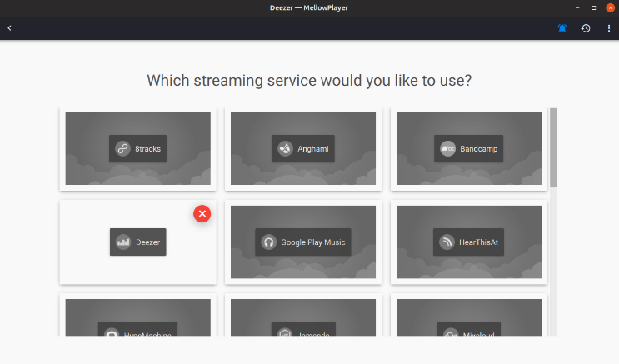
Task: Minimize the MellowPlayer window
Action: [577, 7]
